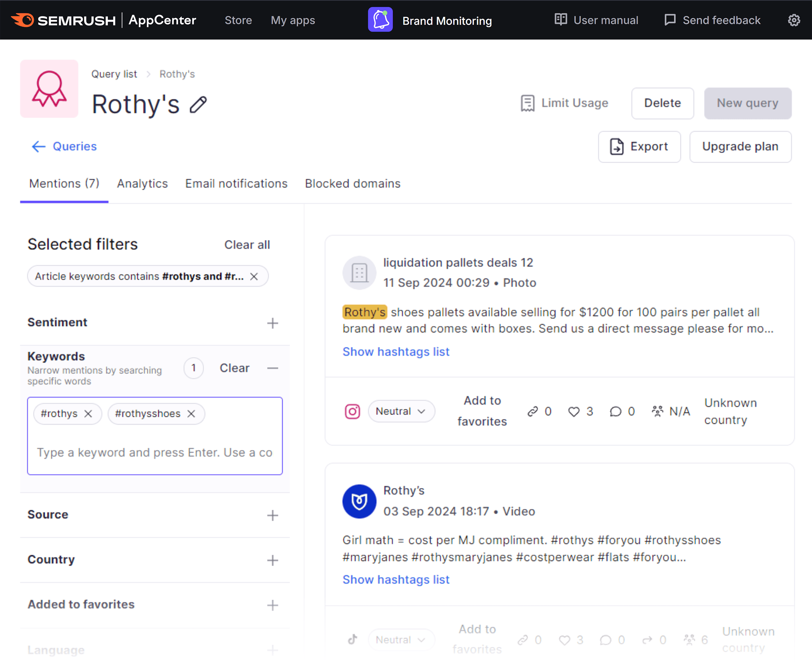Click the Semrush flame logo
The image size is (812, 672).
click(23, 20)
